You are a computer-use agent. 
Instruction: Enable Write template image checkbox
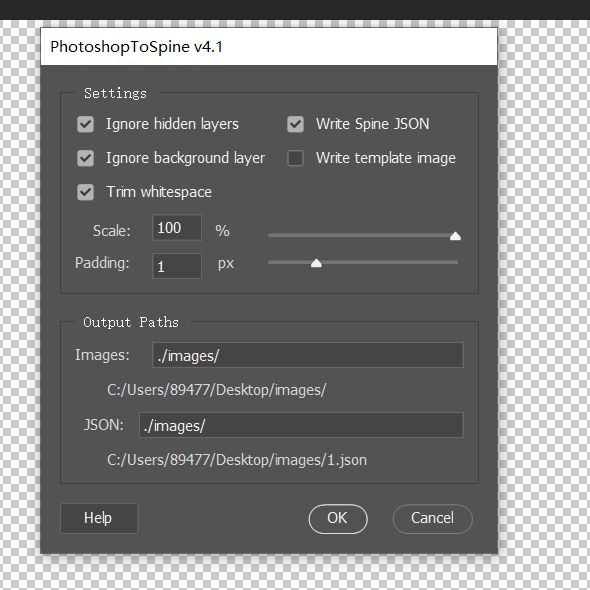pos(295,158)
